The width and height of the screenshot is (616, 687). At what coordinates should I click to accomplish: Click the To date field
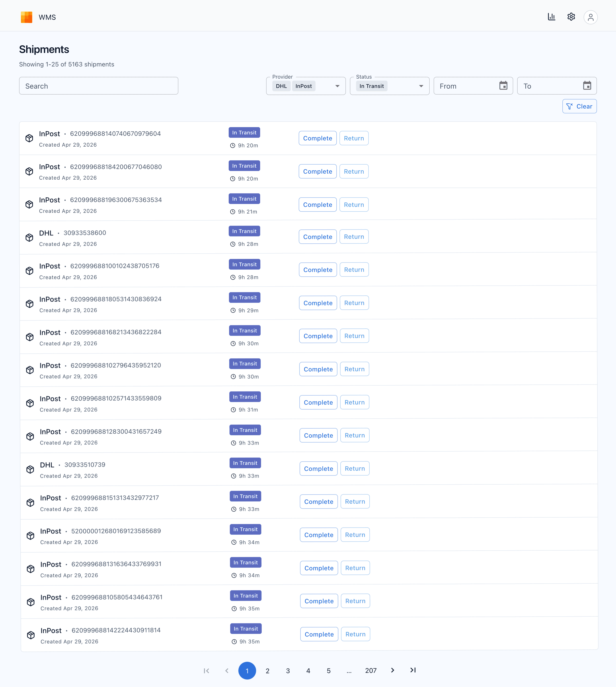point(557,86)
